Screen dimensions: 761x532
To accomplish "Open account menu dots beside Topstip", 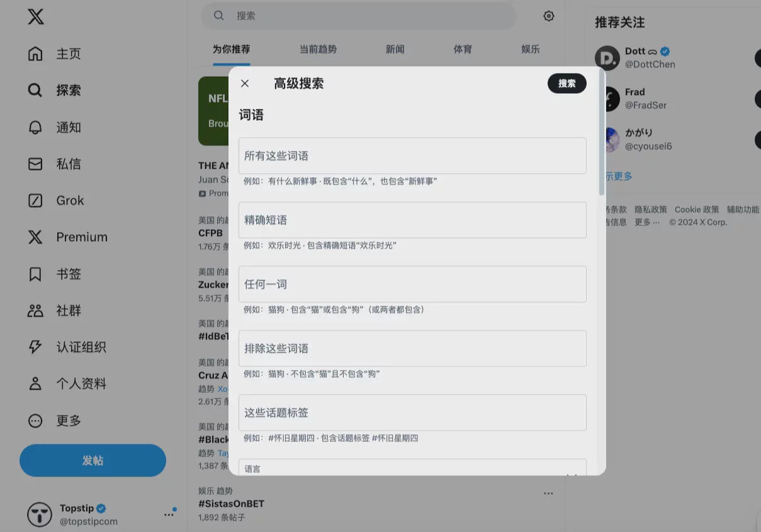I will 169,514.
